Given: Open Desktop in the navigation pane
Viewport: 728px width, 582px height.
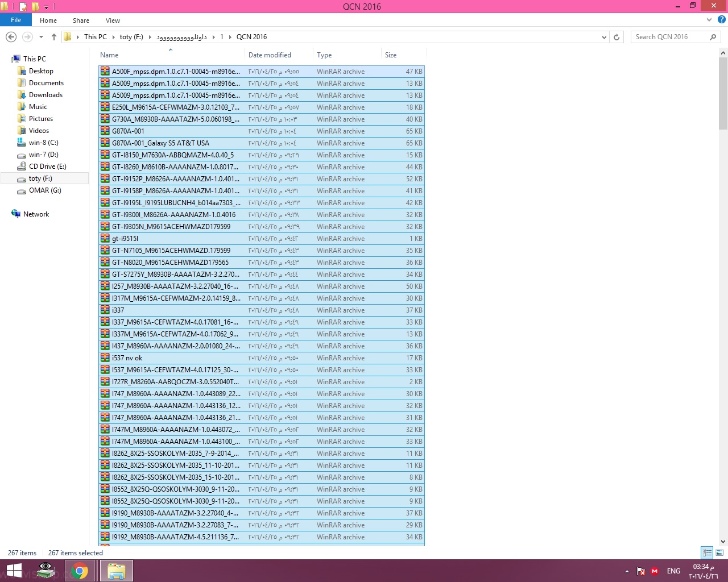Looking at the screenshot, I should [41, 71].
